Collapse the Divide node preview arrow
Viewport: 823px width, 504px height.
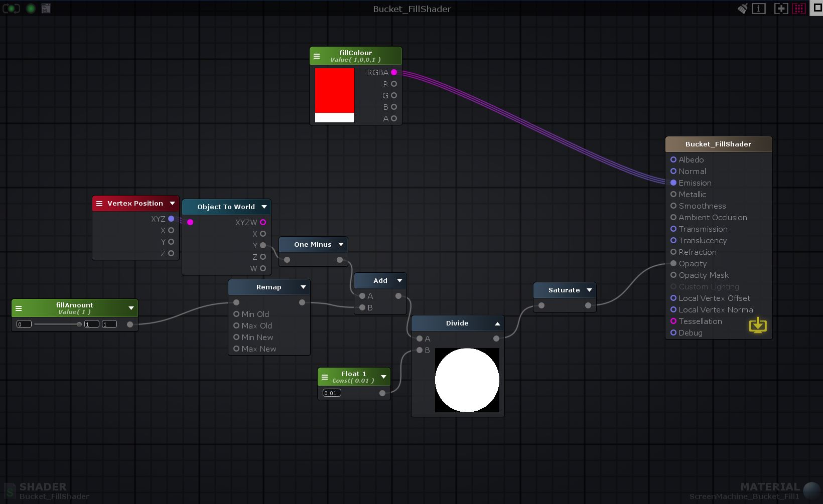(497, 323)
